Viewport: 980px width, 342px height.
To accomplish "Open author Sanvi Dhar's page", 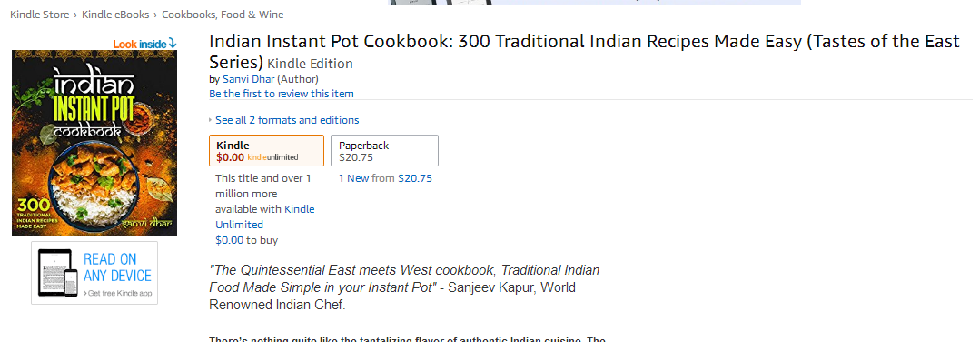I will pos(249,79).
